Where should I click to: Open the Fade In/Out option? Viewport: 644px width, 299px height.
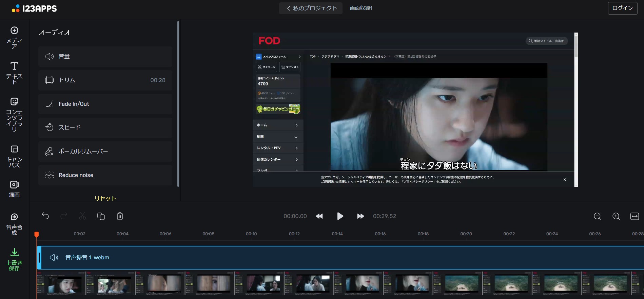pos(105,104)
